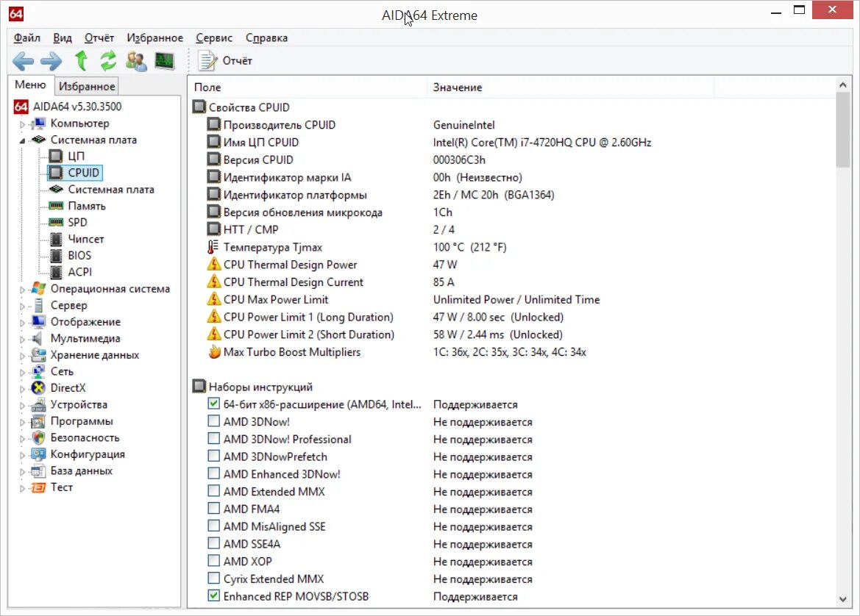Click the vertical scrollbar thumb
This screenshot has height=616, width=860.
pyautogui.click(x=843, y=130)
